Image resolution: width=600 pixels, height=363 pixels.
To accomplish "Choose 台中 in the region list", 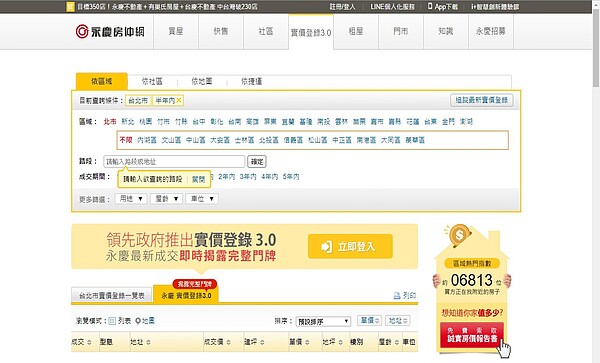I will [x=199, y=122].
